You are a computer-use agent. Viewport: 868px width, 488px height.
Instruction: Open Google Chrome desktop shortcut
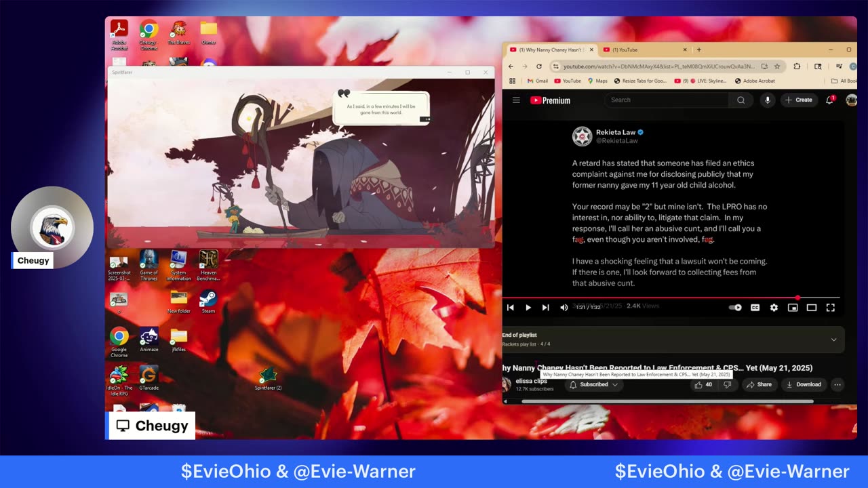tap(119, 343)
